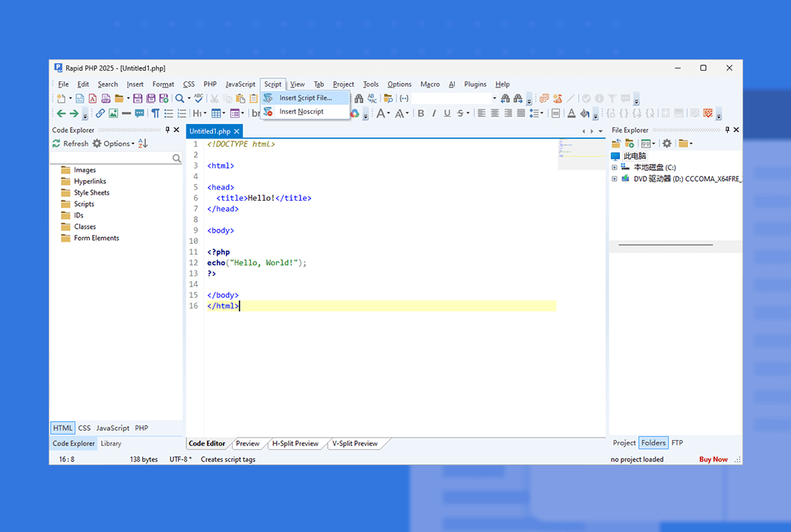Click the Replace AB-AC icon

[x=372, y=98]
